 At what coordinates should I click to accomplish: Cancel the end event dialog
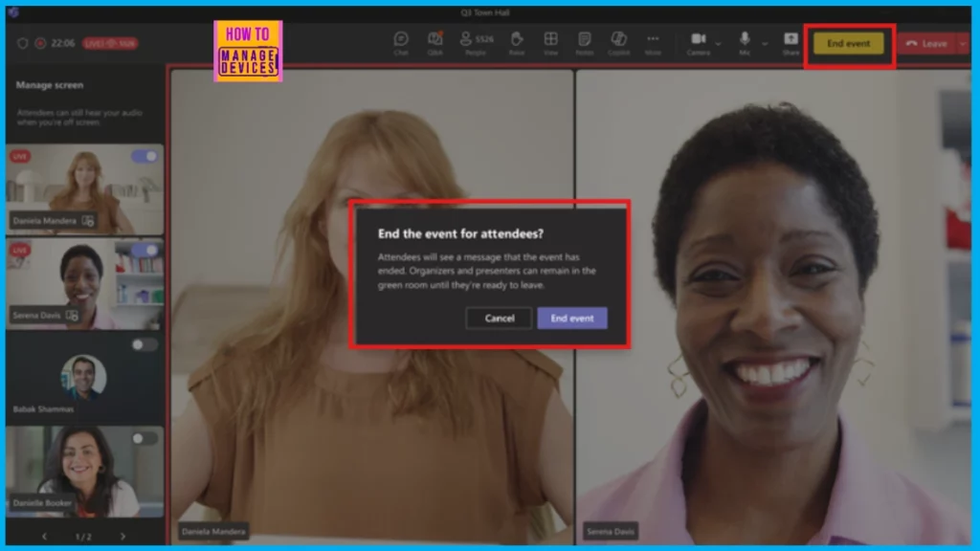point(499,318)
